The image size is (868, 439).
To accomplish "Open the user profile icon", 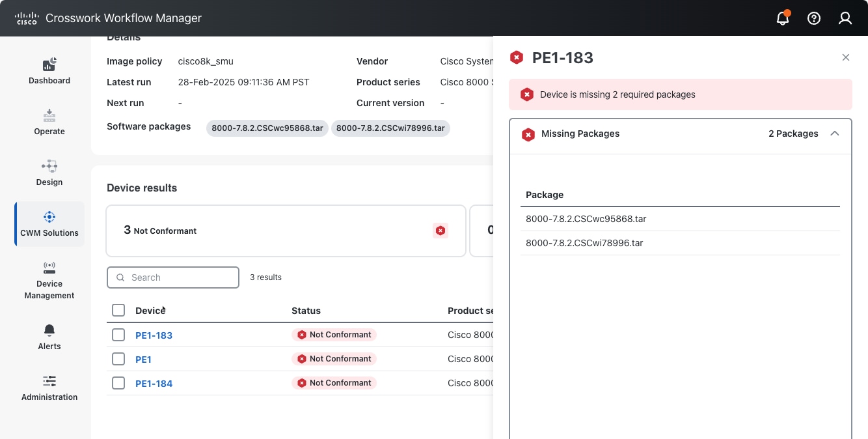I will [x=845, y=18].
